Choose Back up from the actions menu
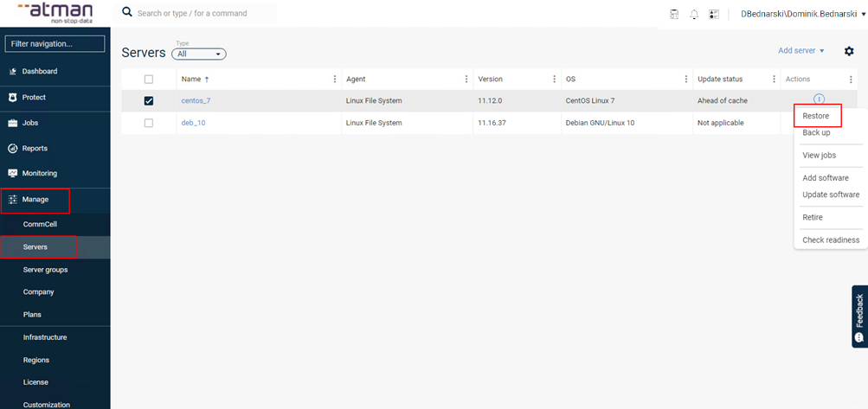 coord(816,133)
